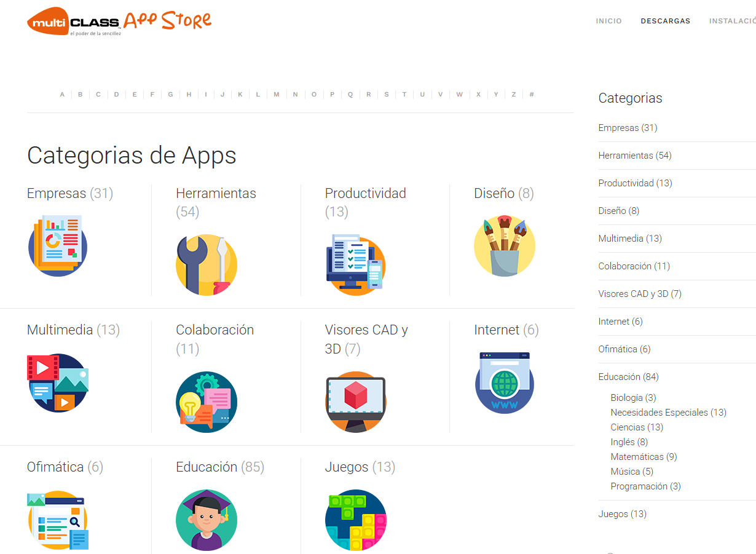Open Educación (84) in sidebar categories
756x554 pixels.
tap(628, 377)
